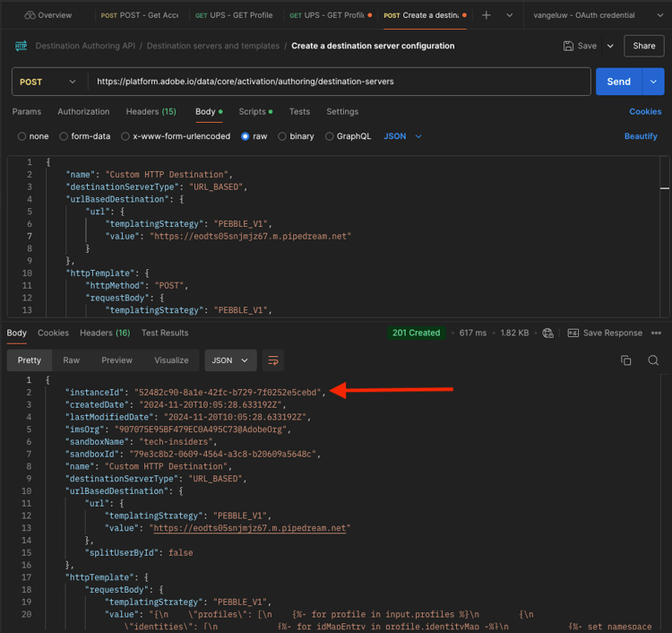Click the network globe icon
This screenshot has height=633, width=672.
click(547, 334)
